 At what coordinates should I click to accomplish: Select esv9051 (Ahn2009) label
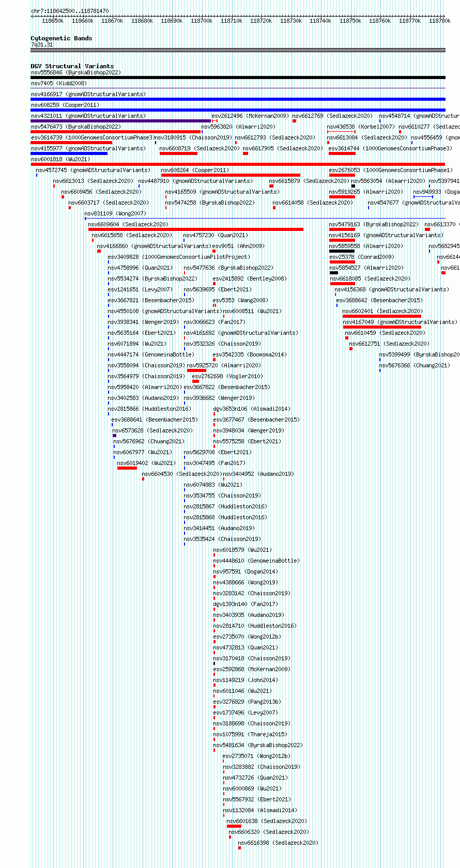tap(238, 246)
